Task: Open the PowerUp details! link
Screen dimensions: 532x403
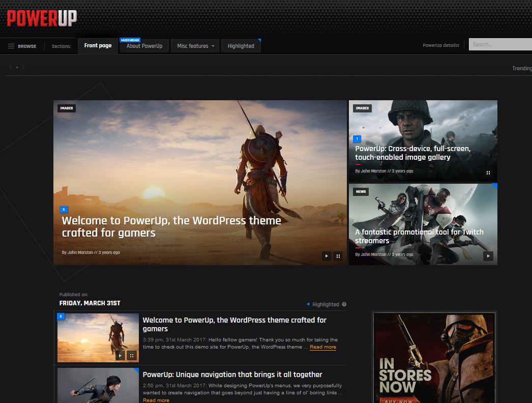Action: click(x=441, y=45)
